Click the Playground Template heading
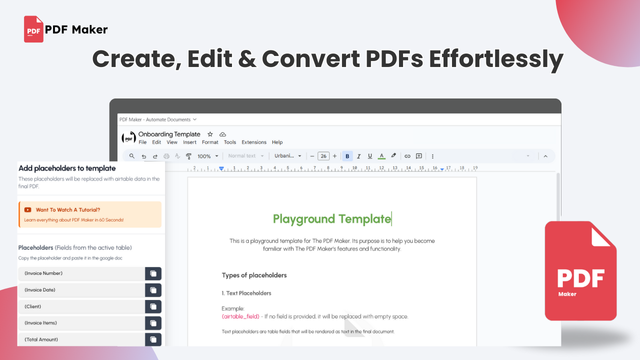640x360 pixels. click(x=332, y=219)
